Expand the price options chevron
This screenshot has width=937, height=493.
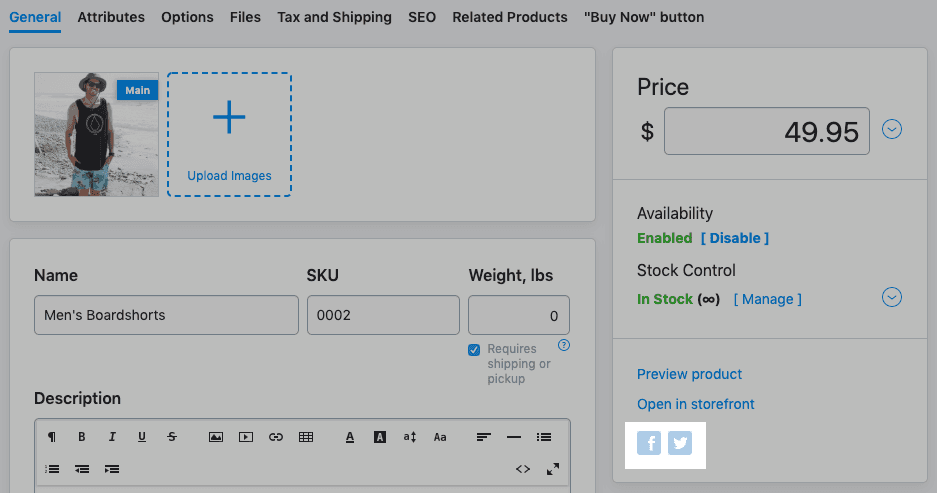892,129
